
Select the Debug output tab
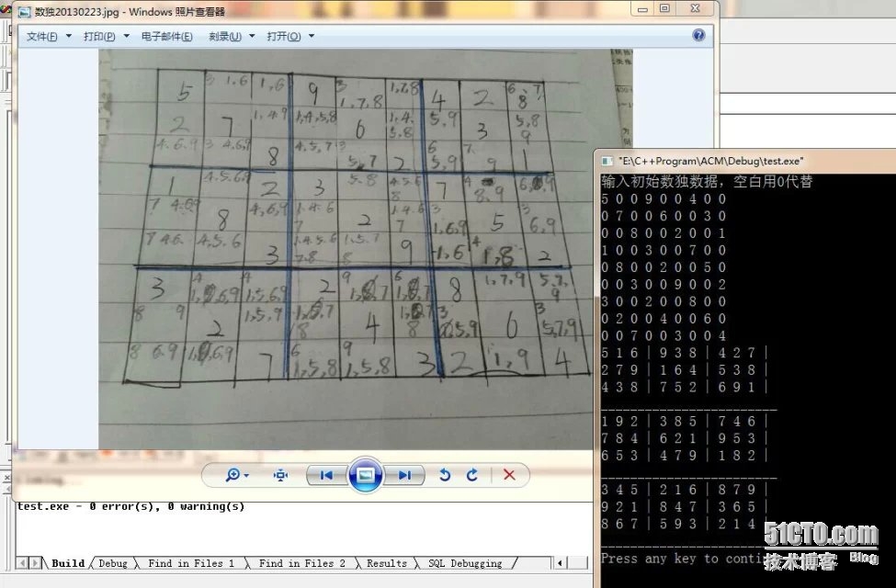[x=112, y=563]
